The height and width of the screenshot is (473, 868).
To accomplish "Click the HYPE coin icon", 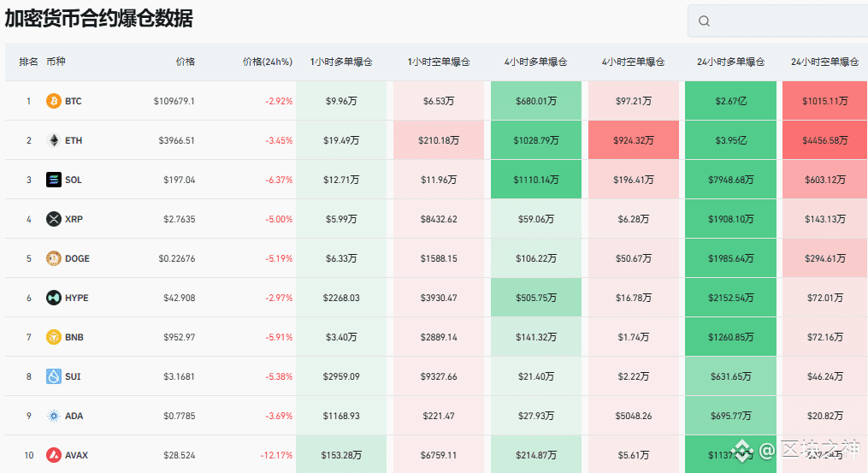I will coord(54,298).
